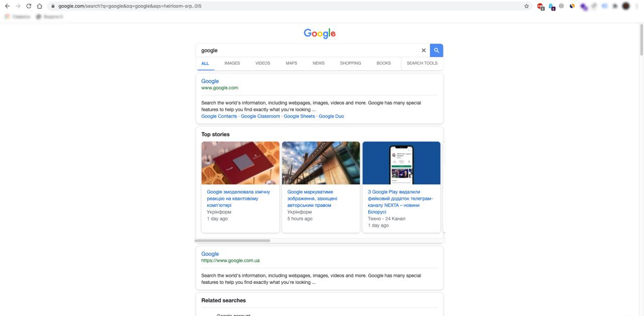Open the blue Ghostery ghost extension
This screenshot has height=316, width=644.
tap(551, 6)
